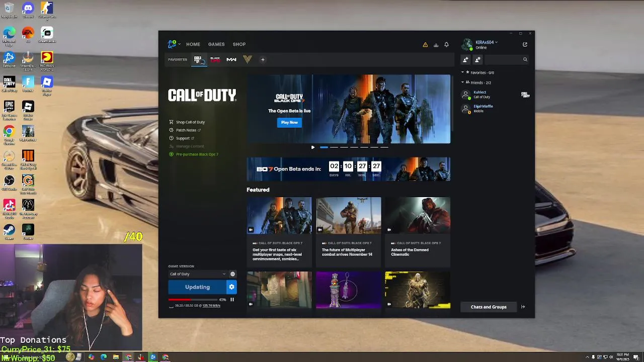
Task: Open the SHOP tab
Action: [x=239, y=44]
